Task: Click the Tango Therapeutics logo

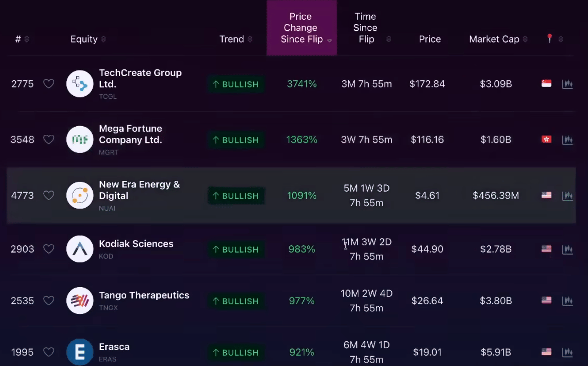Action: coord(80,301)
